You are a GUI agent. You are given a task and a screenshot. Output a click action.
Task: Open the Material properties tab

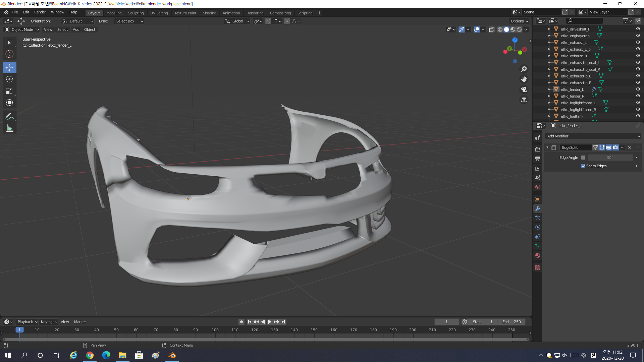pyautogui.click(x=538, y=255)
